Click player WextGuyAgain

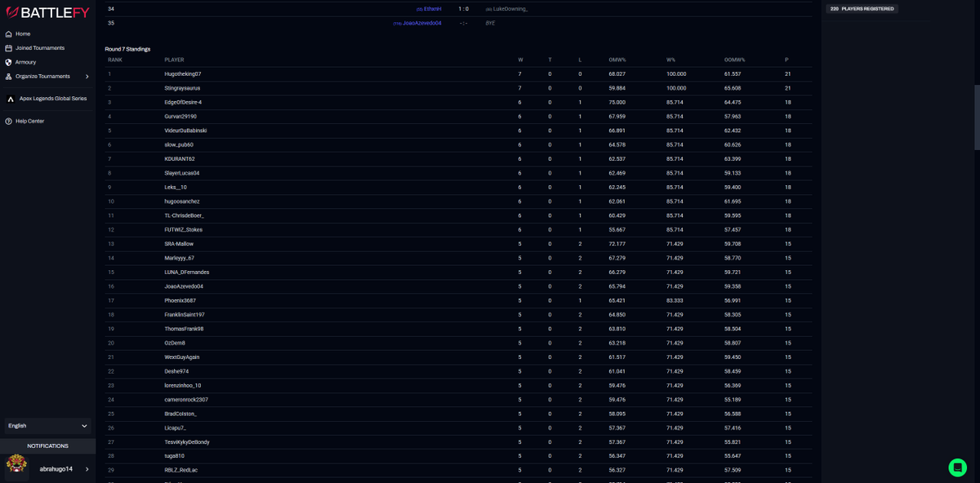pyautogui.click(x=182, y=357)
